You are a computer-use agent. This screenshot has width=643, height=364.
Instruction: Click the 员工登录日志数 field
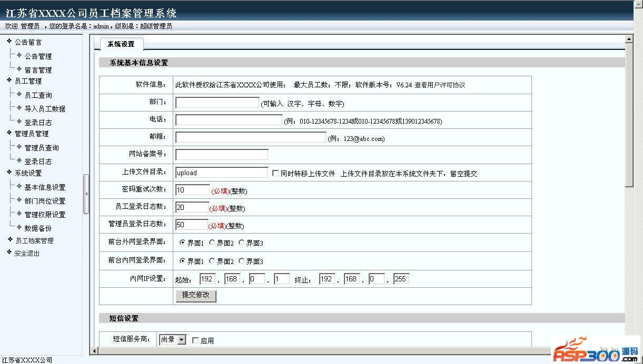pyautogui.click(x=192, y=207)
